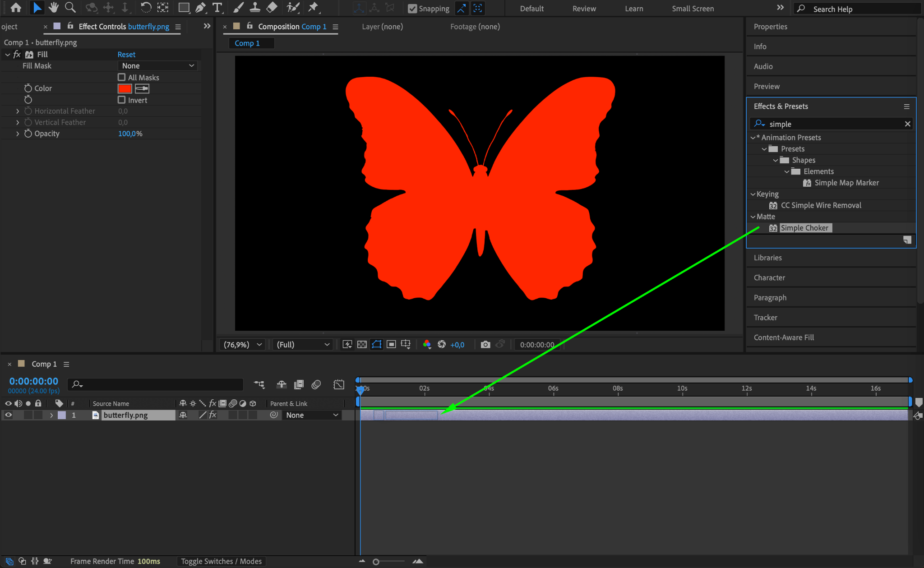
Task: Enable the All Masks checkbox
Action: pos(121,77)
